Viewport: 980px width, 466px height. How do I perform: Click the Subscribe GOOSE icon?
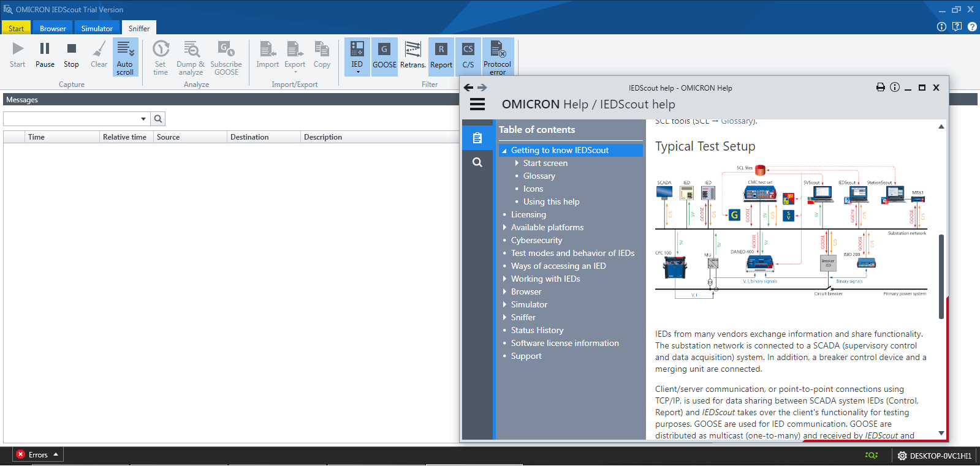(x=226, y=49)
